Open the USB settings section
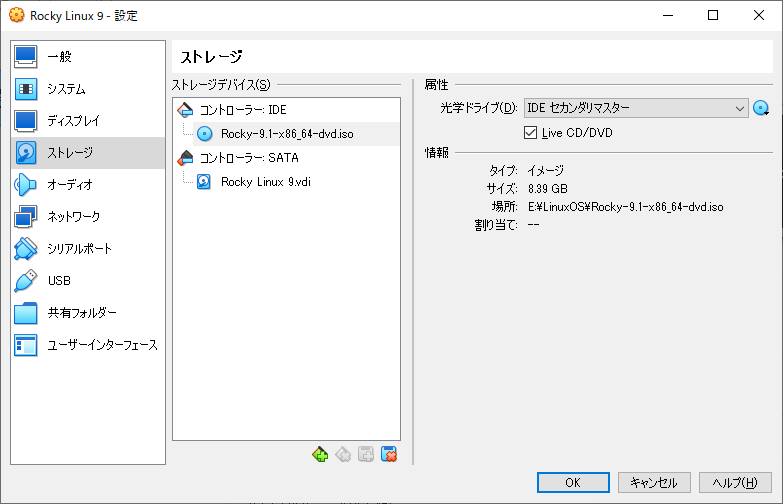This screenshot has height=504, width=783. coord(58,281)
